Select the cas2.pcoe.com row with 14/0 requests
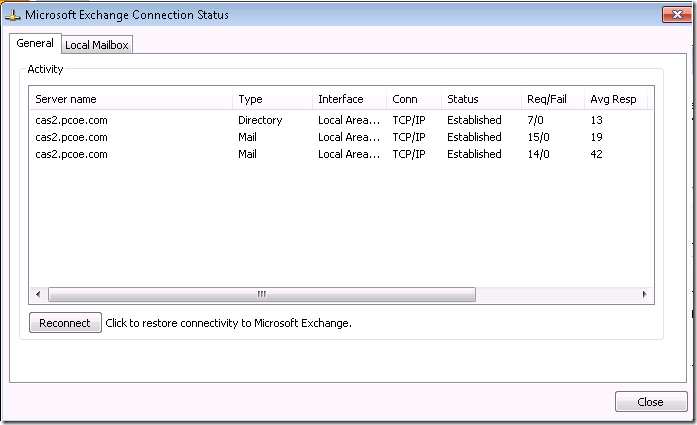Image resolution: width=697 pixels, height=425 pixels. [341, 154]
